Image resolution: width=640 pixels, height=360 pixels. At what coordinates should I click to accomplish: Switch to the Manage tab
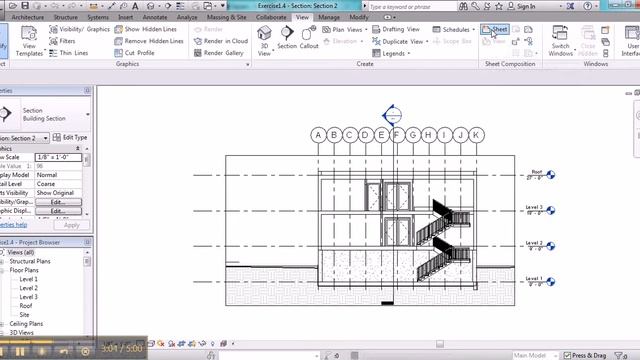click(x=329, y=18)
